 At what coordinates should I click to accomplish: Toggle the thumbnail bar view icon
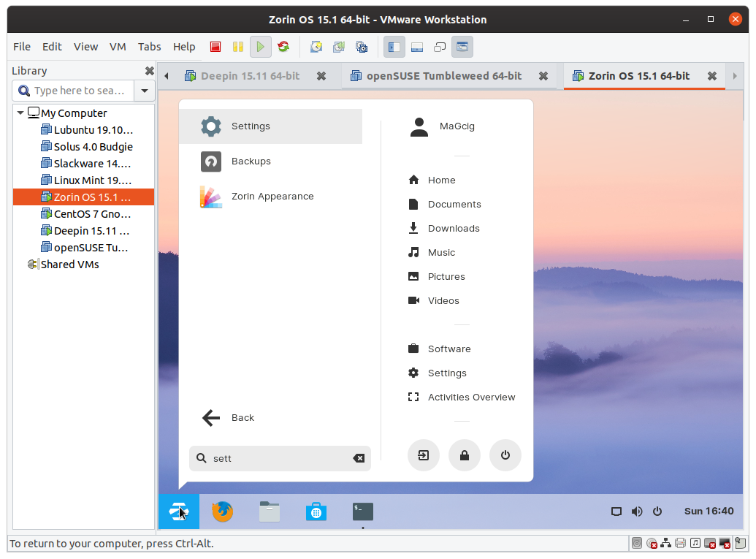(x=417, y=47)
